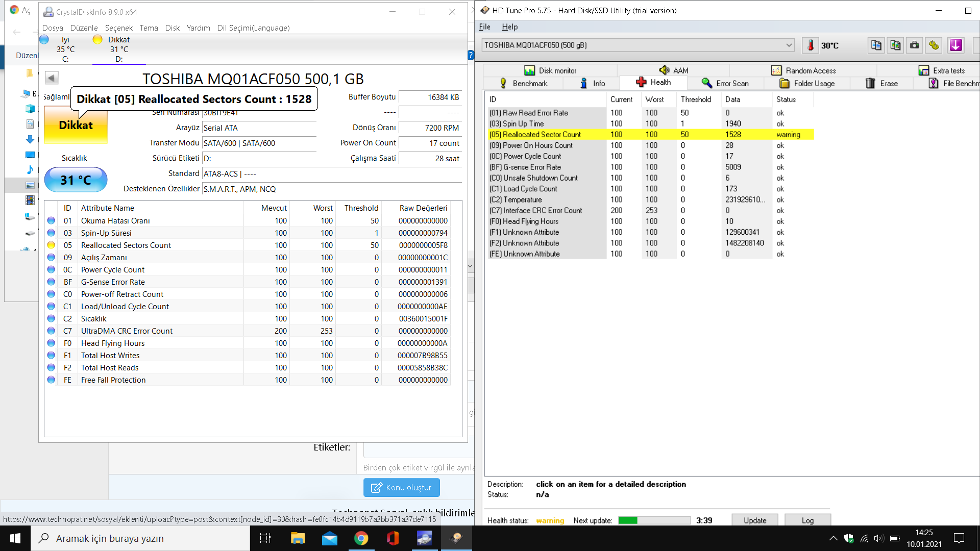
Task: Select the D: drive Dikkat status
Action: [118, 49]
